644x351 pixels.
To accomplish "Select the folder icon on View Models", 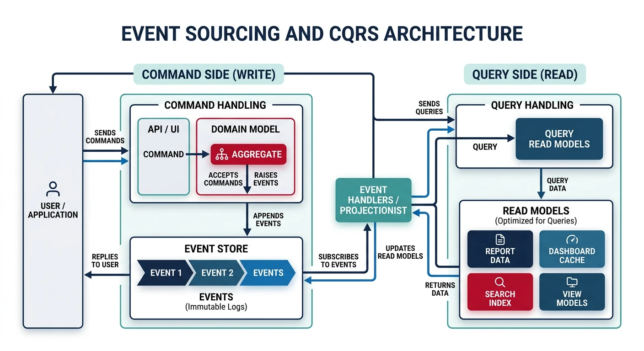I will click(x=572, y=282).
